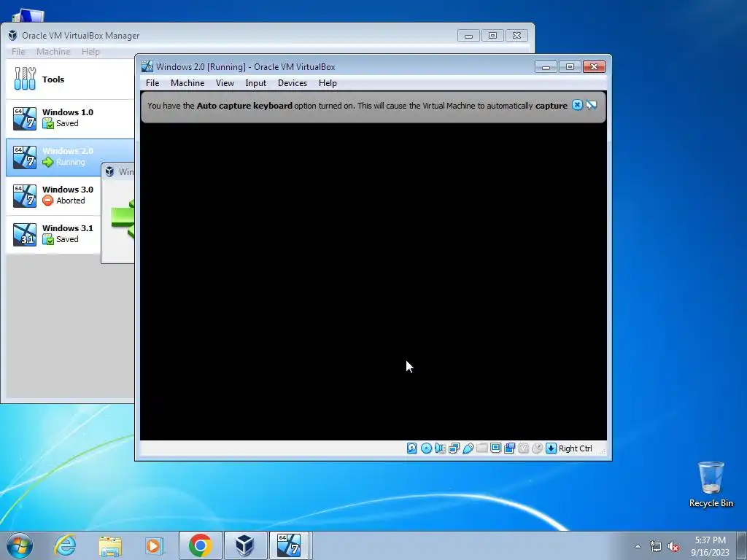Click the mouse integration status icon
The image size is (747, 560).
[537, 448]
